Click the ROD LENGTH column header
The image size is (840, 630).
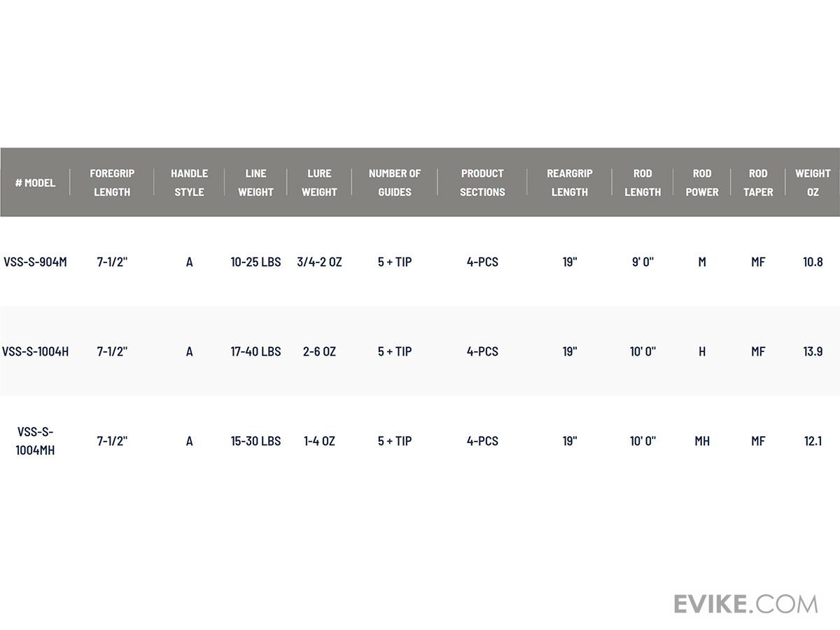pos(643,183)
